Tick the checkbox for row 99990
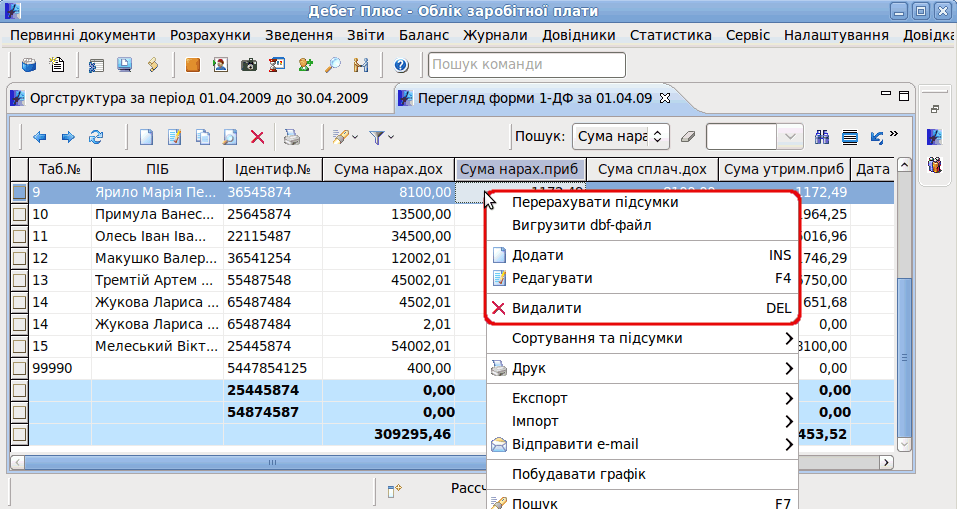Screen dimensions: 957x509 (20, 368)
